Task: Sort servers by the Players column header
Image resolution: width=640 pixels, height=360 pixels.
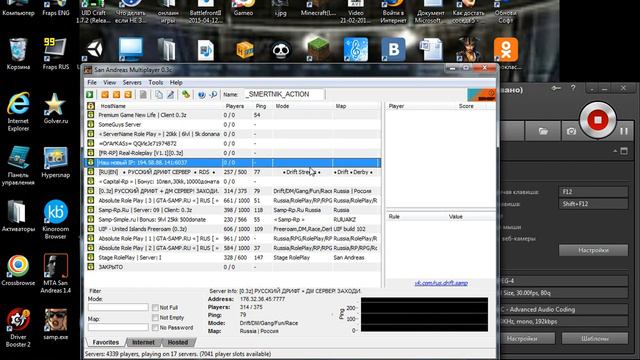Action: [235, 106]
